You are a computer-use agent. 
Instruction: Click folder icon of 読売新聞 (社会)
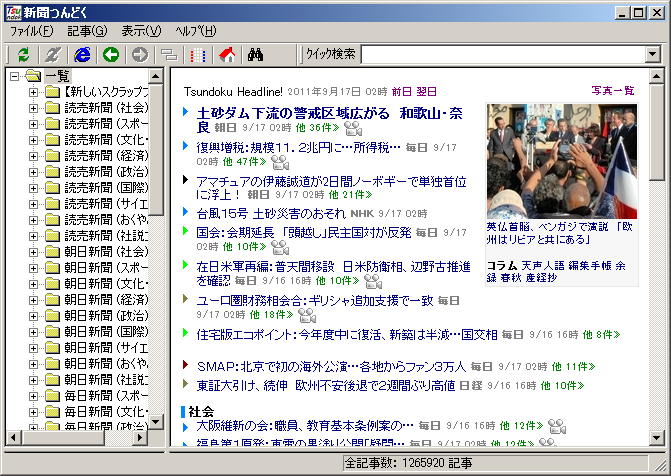(x=53, y=108)
